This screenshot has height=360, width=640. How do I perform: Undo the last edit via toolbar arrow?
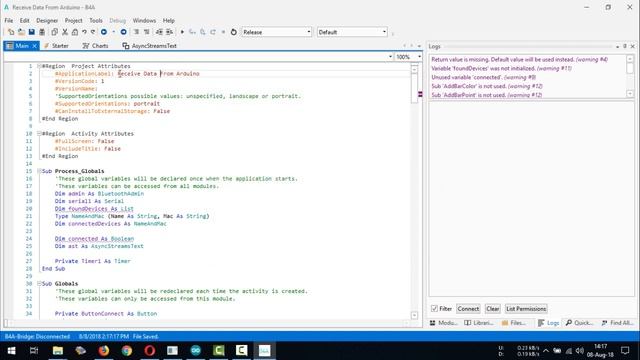click(x=84, y=32)
